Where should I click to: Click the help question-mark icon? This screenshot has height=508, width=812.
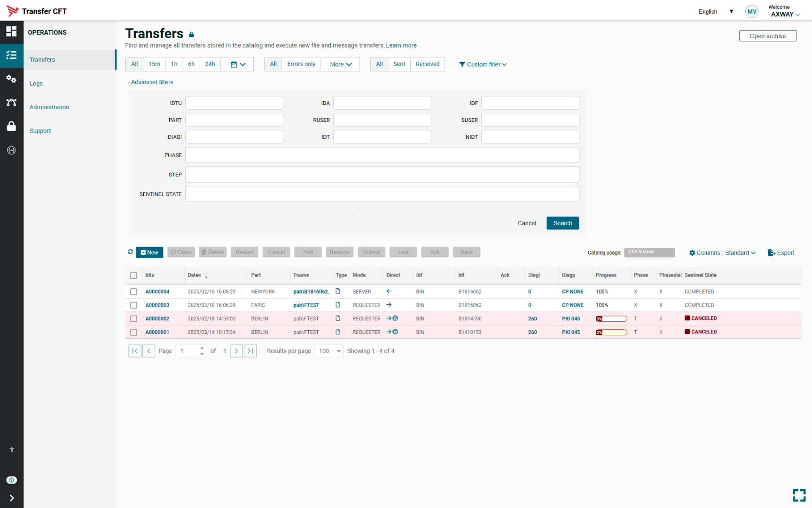(x=12, y=480)
